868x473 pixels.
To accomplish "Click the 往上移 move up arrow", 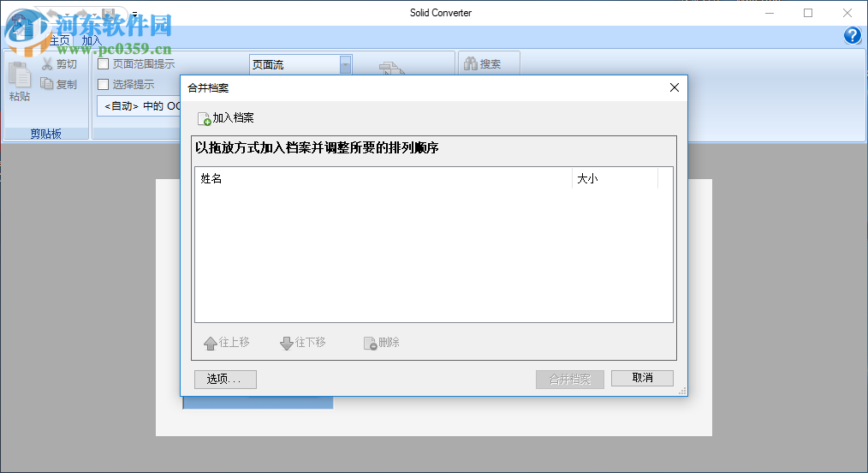I will [x=226, y=343].
